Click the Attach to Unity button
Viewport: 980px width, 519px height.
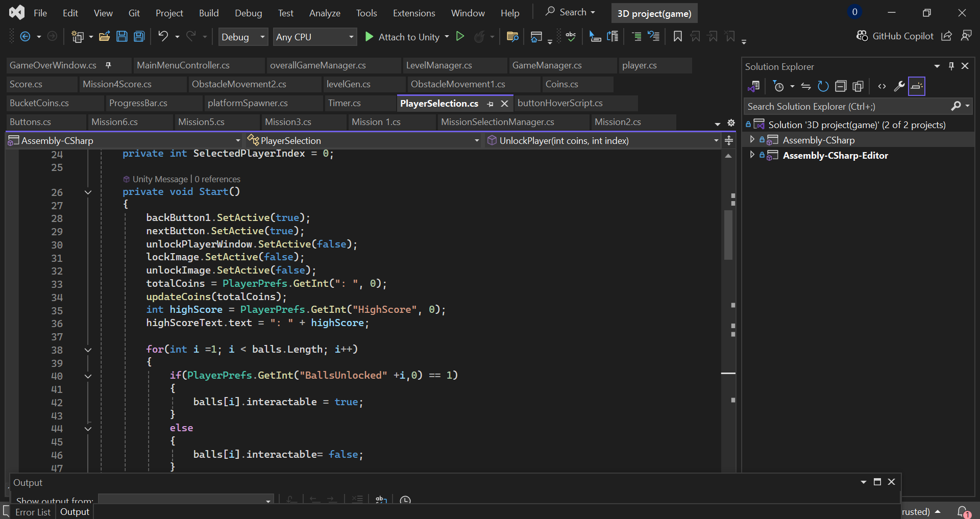(403, 37)
